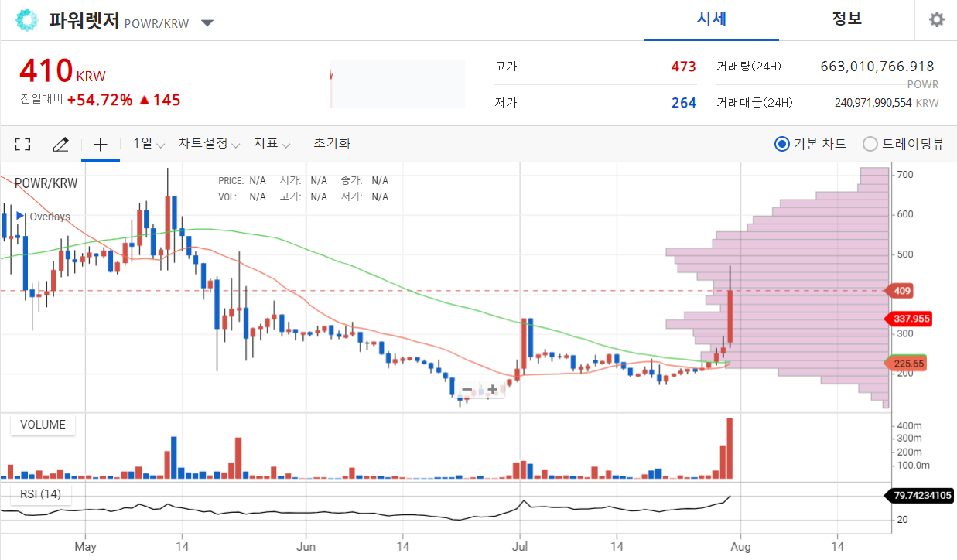Screen dimensions: 957x560
Task: Click the 79.74234105 RSI value label
Action: coord(919,496)
